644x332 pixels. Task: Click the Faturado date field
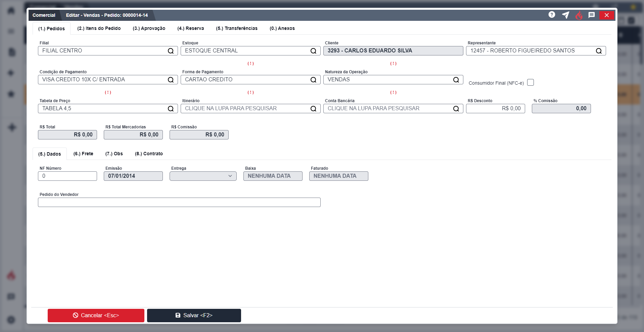[x=339, y=176]
